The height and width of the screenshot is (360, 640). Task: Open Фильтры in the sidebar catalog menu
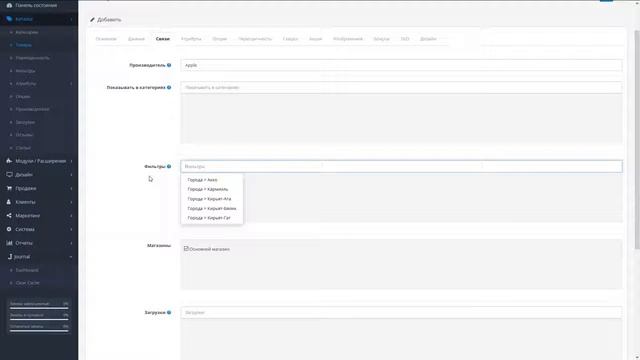pos(25,71)
